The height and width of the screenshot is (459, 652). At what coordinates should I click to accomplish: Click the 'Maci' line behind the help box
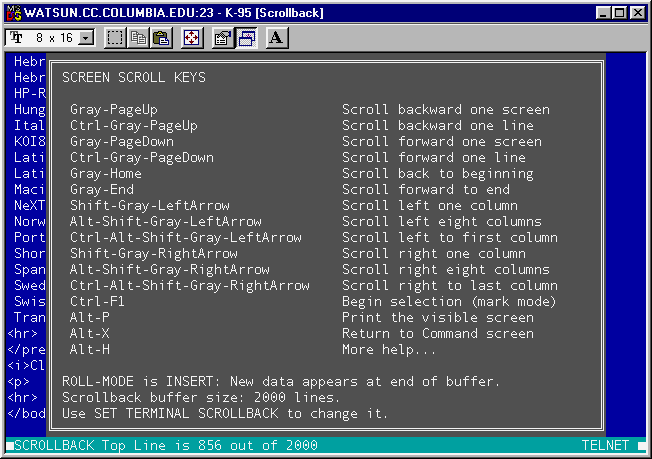30,190
